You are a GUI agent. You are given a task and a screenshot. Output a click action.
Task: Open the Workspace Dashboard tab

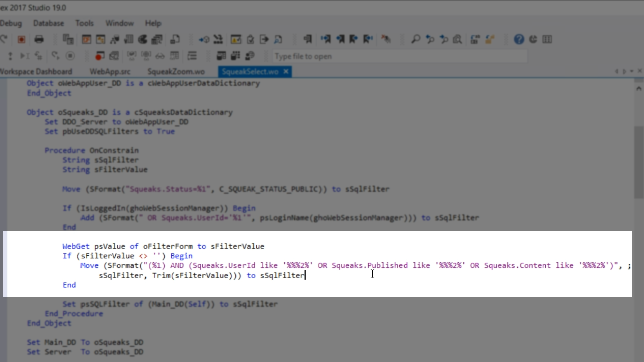[36, 72]
